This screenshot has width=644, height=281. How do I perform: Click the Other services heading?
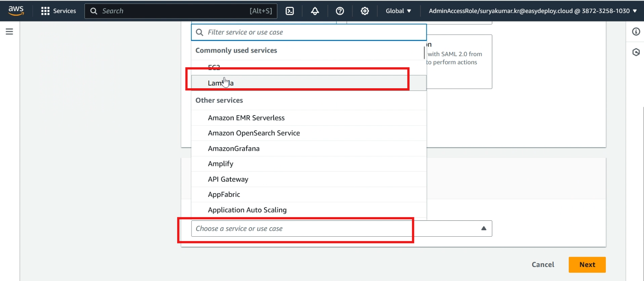click(219, 100)
